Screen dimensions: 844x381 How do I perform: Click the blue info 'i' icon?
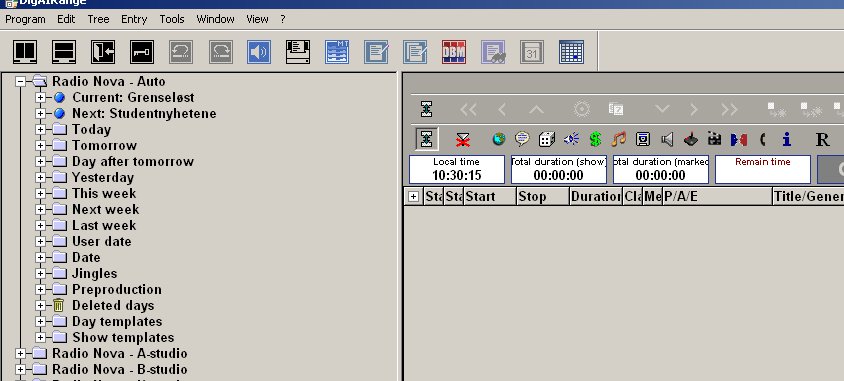click(786, 139)
